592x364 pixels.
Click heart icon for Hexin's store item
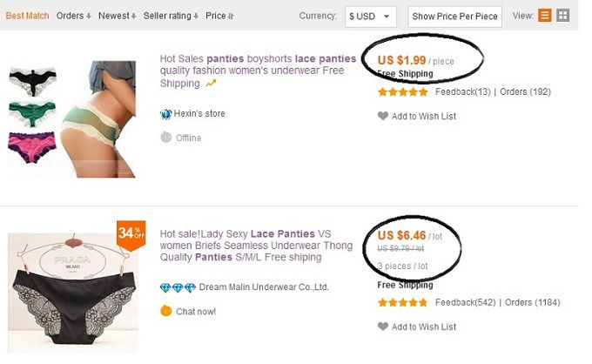tap(383, 116)
